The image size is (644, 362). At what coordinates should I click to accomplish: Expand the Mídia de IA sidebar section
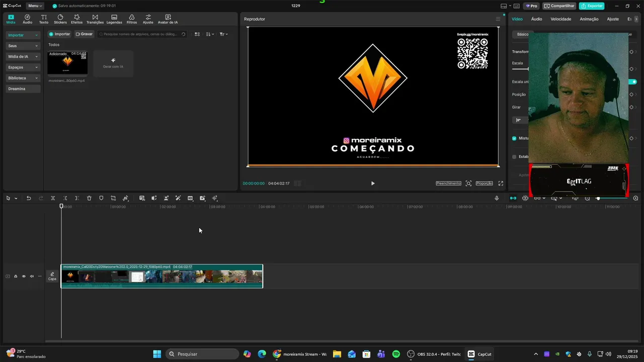[23, 56]
